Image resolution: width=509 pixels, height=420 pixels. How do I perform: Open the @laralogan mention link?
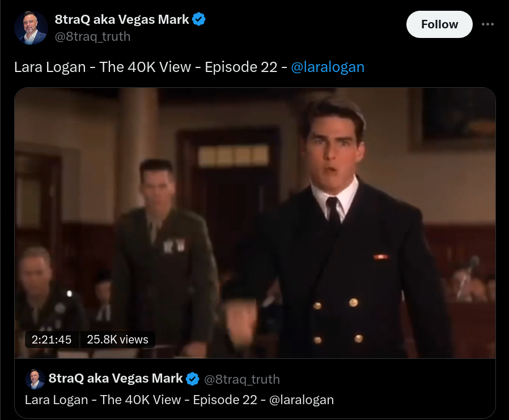[328, 67]
